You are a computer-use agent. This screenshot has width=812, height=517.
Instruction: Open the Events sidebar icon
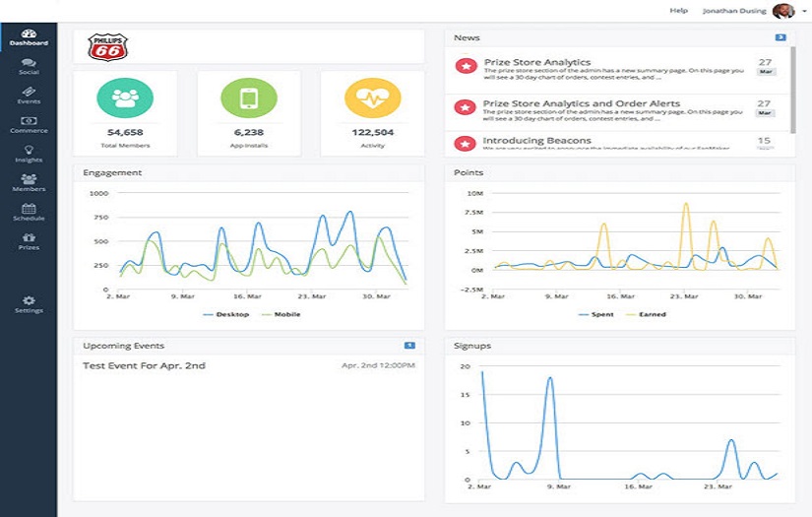click(x=29, y=96)
